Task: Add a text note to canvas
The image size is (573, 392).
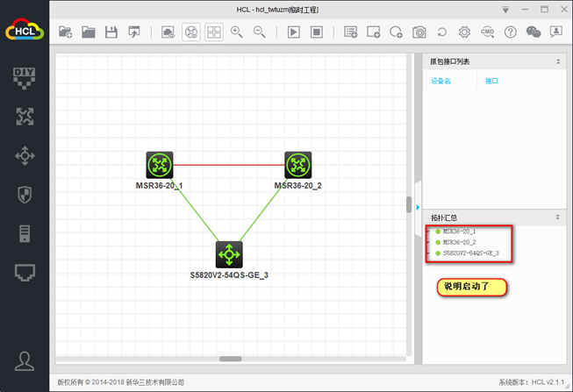Action: pos(350,32)
